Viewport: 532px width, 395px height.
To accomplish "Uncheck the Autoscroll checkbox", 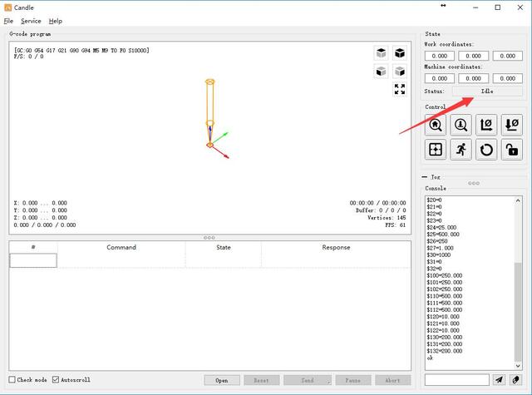I will click(56, 379).
